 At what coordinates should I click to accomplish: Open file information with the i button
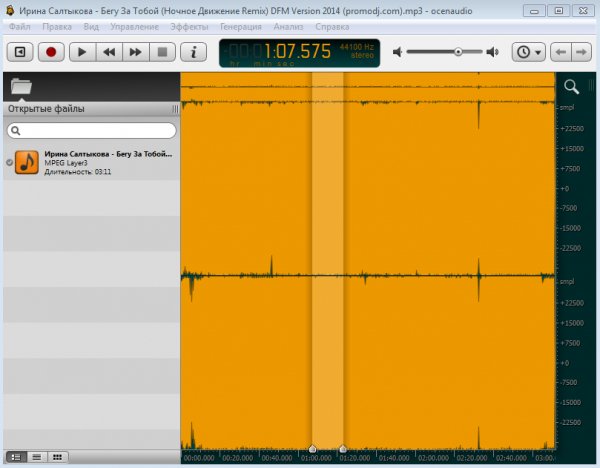point(194,52)
